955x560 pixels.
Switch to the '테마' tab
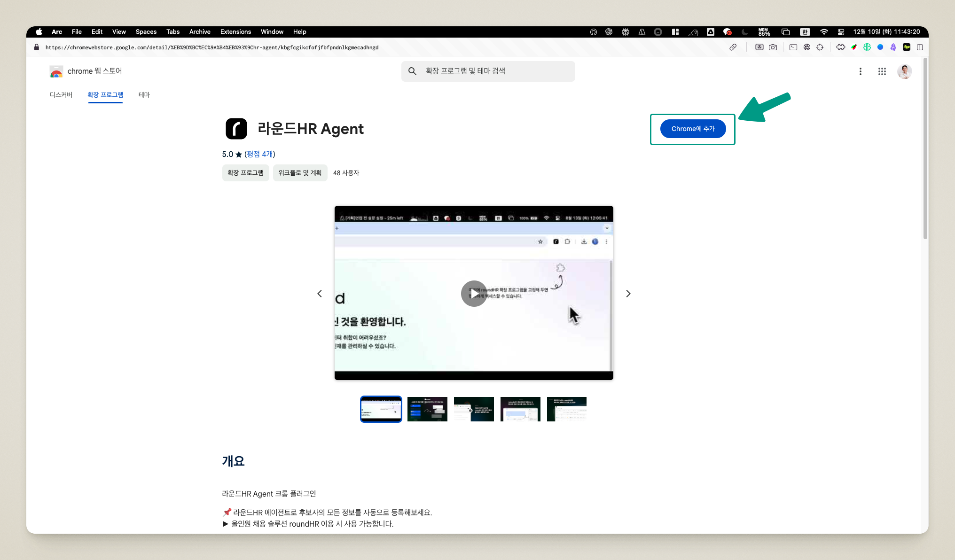pyautogui.click(x=144, y=95)
